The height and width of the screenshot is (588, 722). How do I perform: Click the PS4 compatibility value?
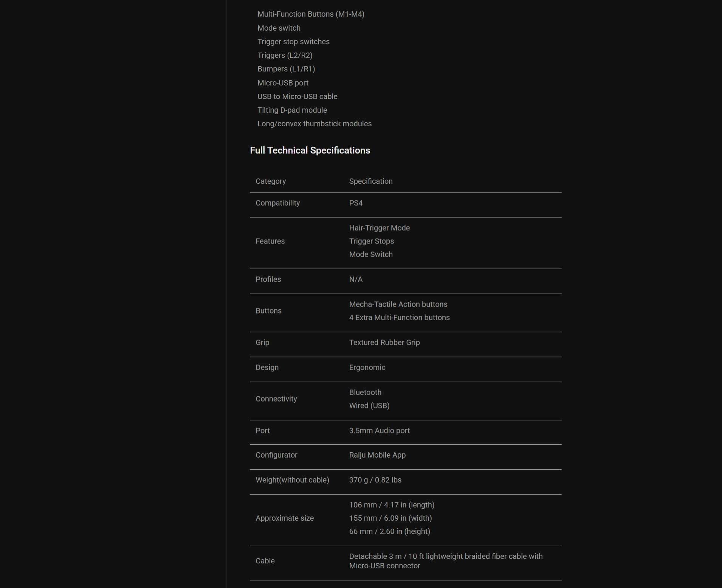356,203
